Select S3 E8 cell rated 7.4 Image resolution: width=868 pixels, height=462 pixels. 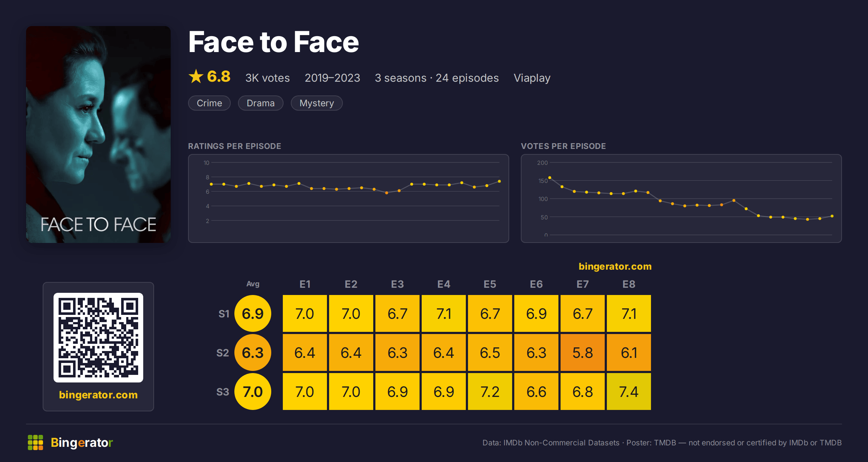pos(629,392)
